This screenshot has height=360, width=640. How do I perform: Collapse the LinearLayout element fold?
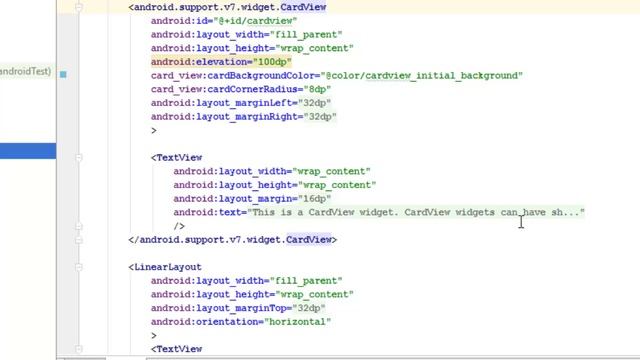[79, 267]
